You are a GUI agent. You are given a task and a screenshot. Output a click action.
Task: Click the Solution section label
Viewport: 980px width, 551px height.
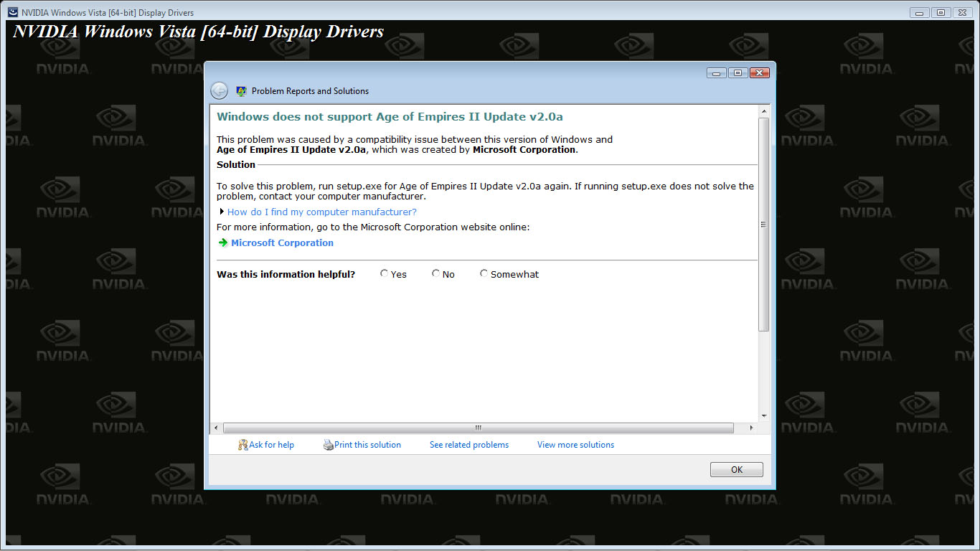[236, 165]
